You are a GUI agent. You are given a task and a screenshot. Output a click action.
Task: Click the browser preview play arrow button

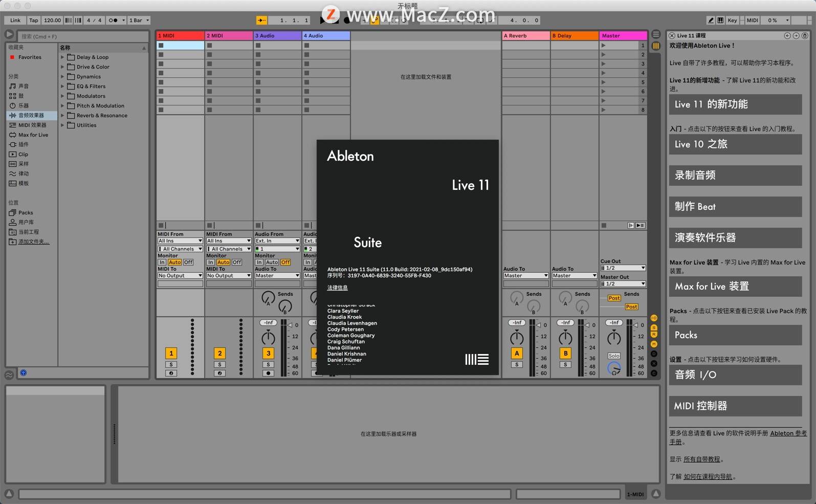click(x=9, y=34)
